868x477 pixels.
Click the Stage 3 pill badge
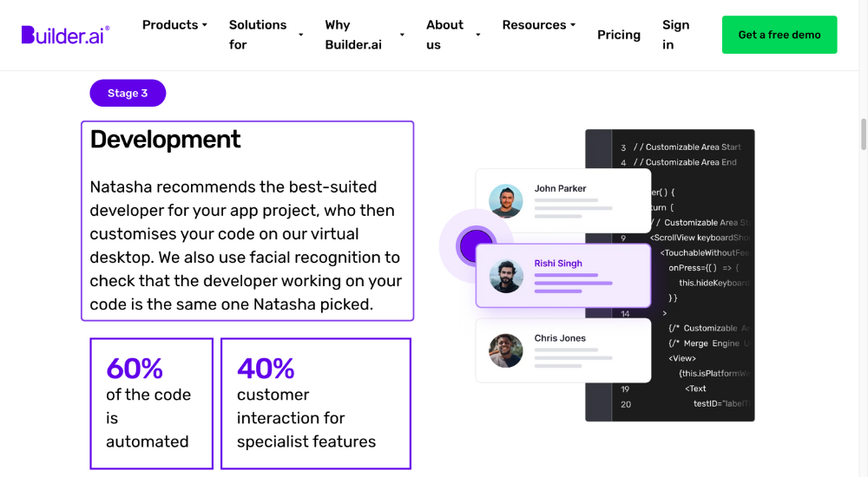tap(128, 93)
